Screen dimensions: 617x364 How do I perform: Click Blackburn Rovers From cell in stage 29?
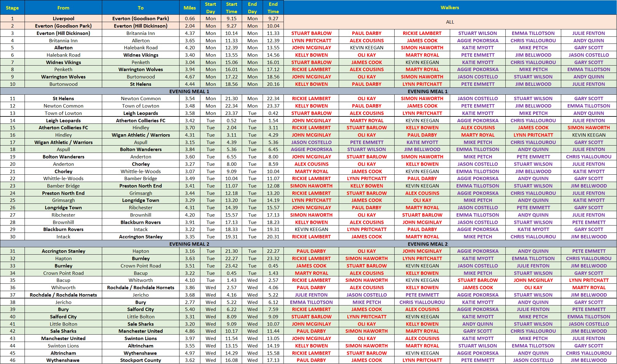point(63,229)
